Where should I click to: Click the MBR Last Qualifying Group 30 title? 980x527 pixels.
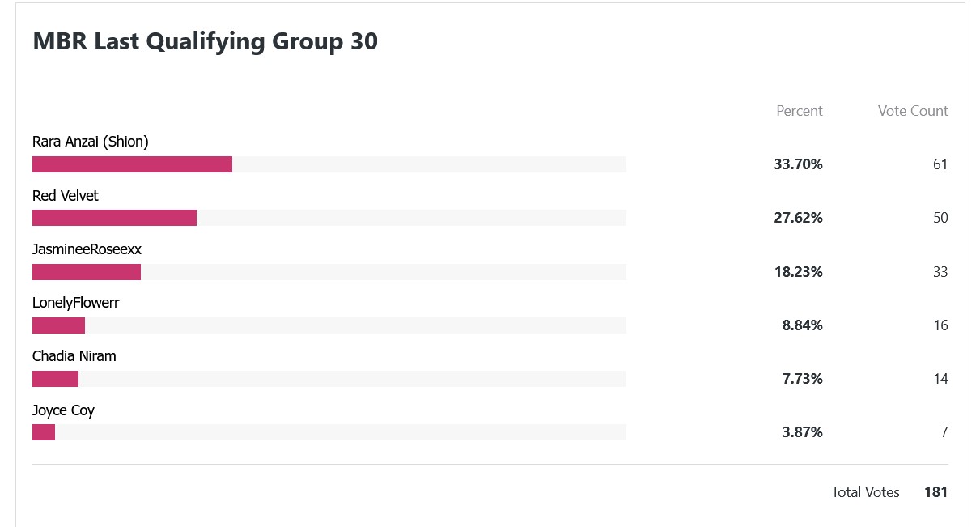pyautogui.click(x=206, y=42)
